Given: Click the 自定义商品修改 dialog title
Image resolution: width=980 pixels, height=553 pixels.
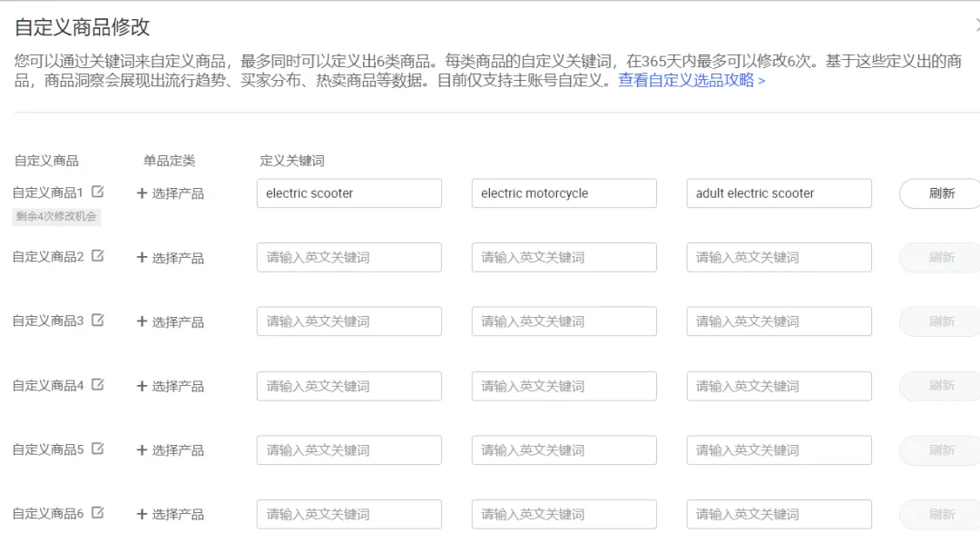Looking at the screenshot, I should point(82,27).
